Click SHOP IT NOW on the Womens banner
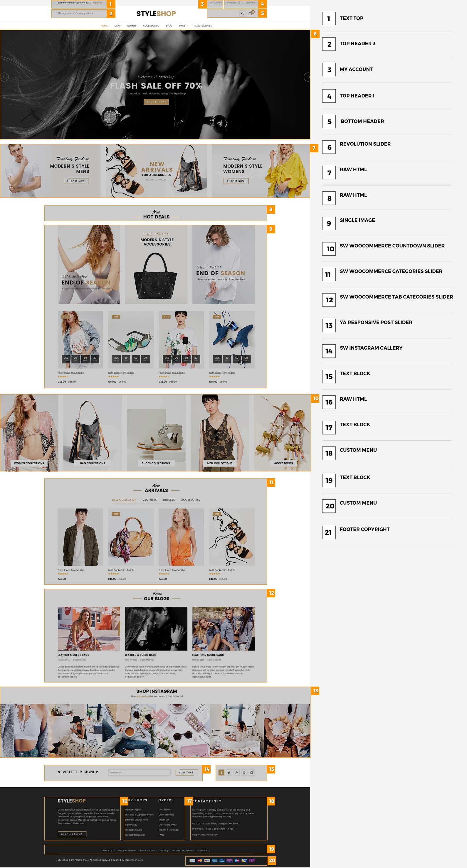This screenshot has height=868, width=467. click(236, 181)
